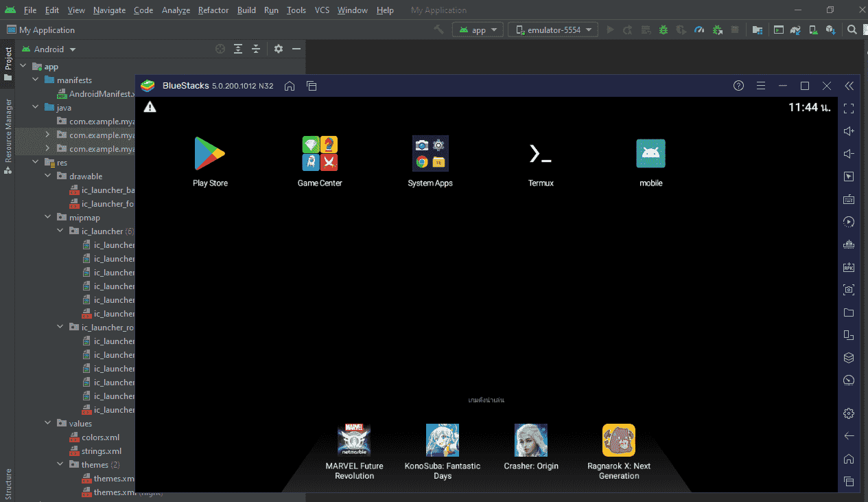Sync Project with Gradle Files icon
Viewport: 868px width, 502px height.
pyautogui.click(x=795, y=30)
